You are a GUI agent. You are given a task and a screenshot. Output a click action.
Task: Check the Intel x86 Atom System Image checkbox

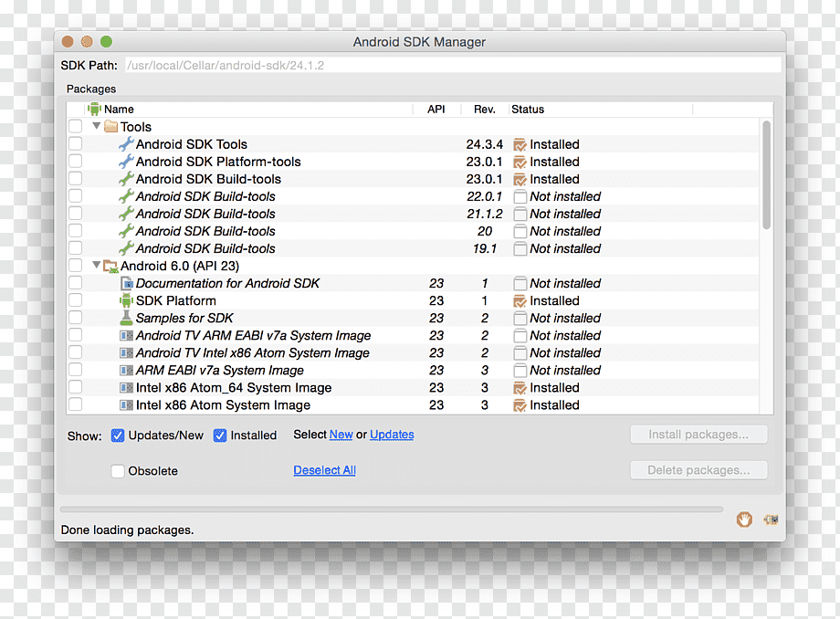(76, 404)
